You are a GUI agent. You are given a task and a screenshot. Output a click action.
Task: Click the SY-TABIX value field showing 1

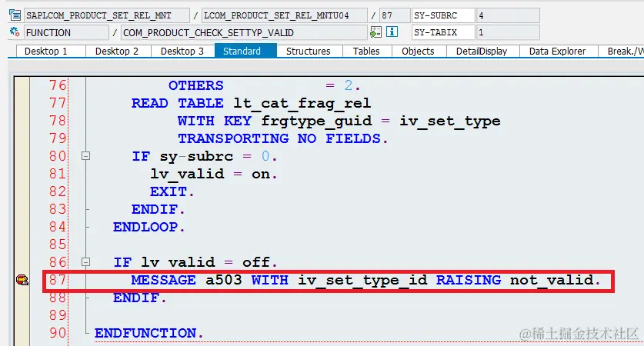508,32
